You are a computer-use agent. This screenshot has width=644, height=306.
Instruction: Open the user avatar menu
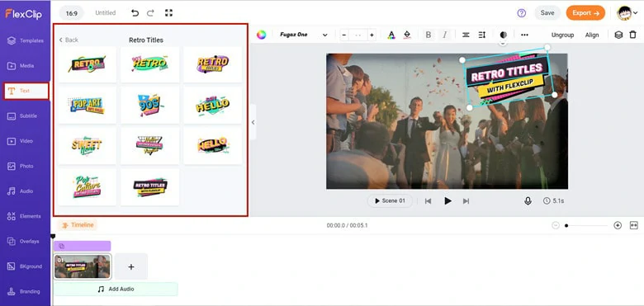click(x=627, y=13)
